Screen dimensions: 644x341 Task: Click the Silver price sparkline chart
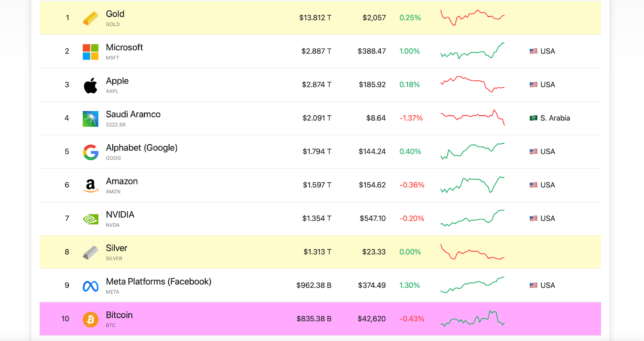473,252
